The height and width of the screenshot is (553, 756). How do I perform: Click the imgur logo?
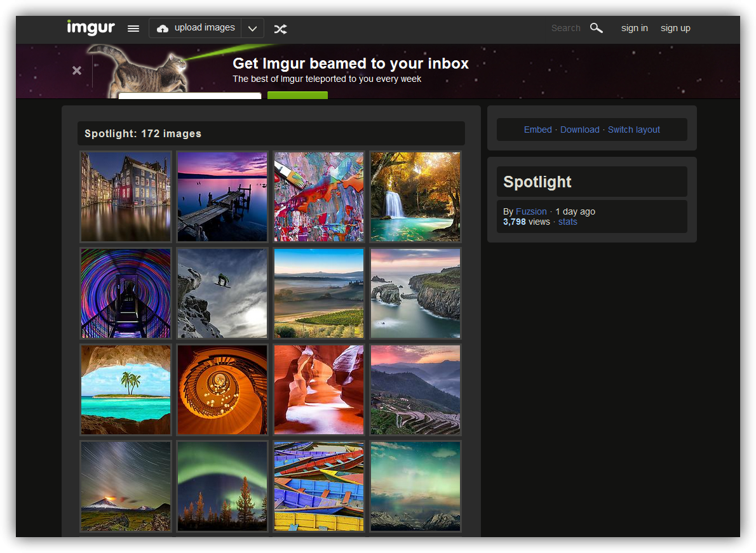(91, 27)
